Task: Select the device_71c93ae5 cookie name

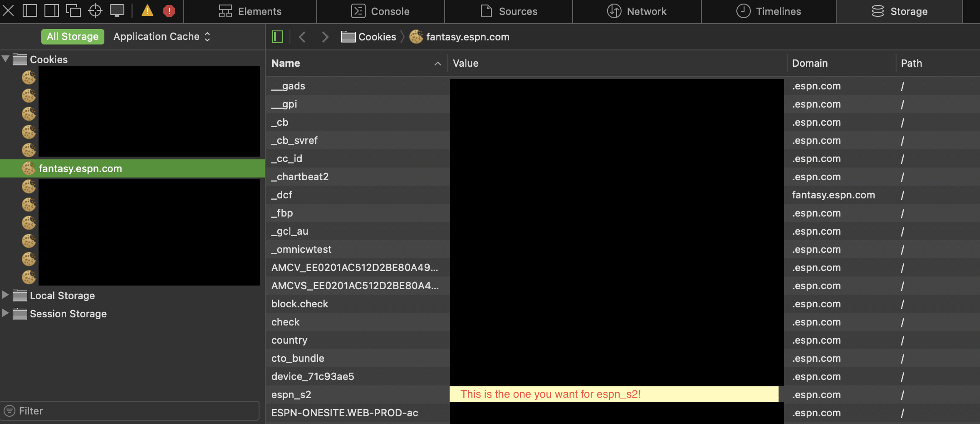Action: point(313,376)
